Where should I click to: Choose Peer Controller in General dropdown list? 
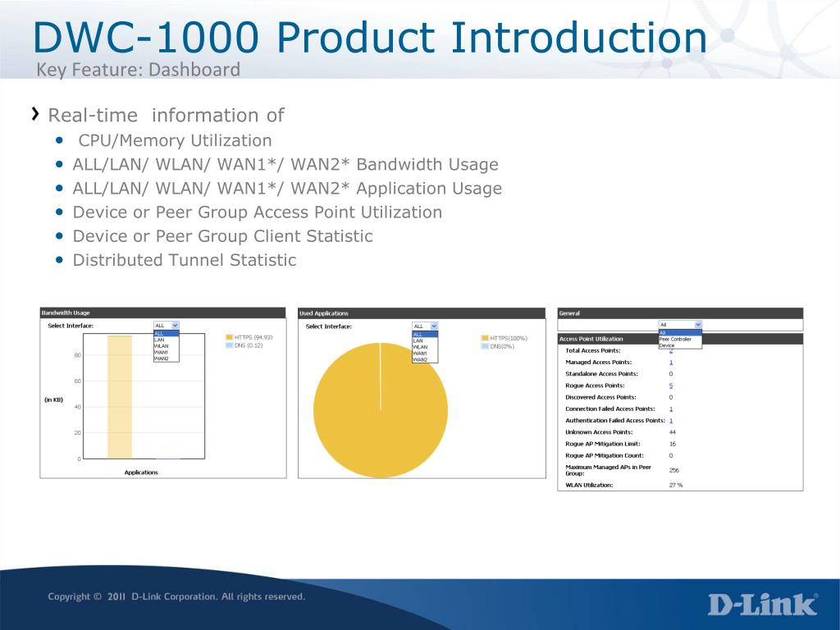[x=680, y=339]
